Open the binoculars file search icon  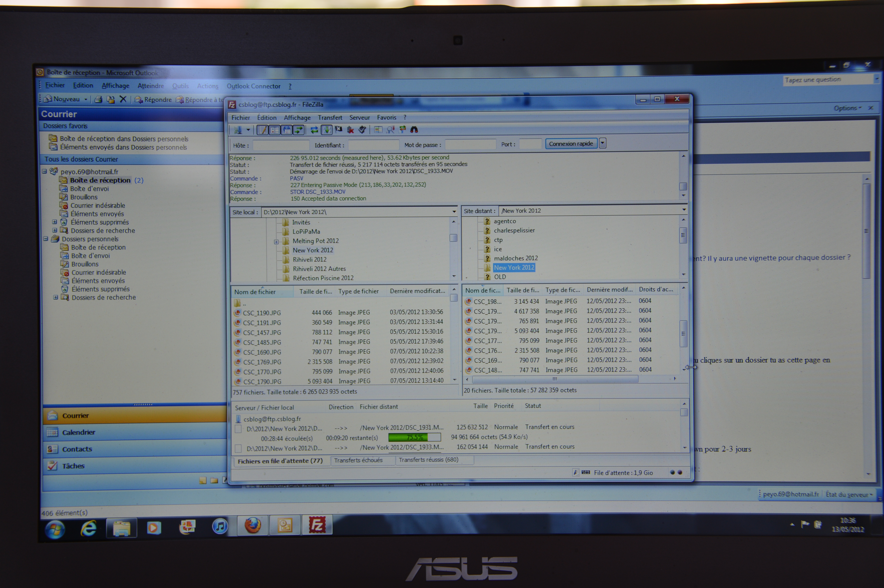414,130
